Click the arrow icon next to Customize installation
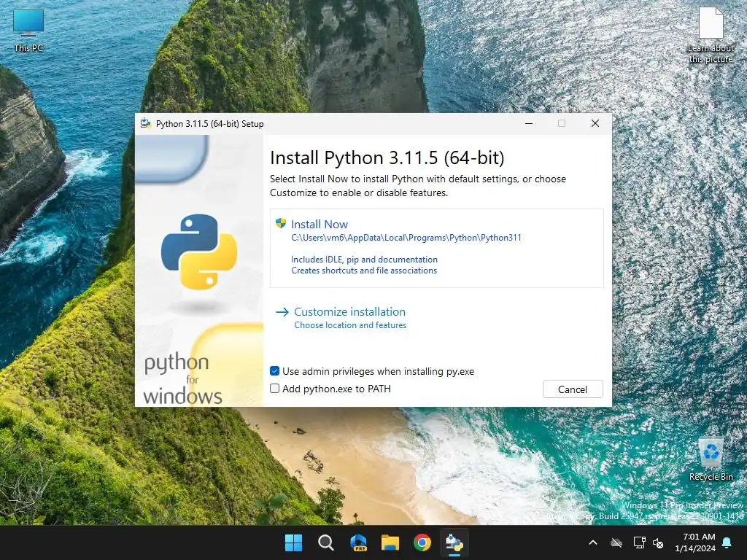 [282, 312]
